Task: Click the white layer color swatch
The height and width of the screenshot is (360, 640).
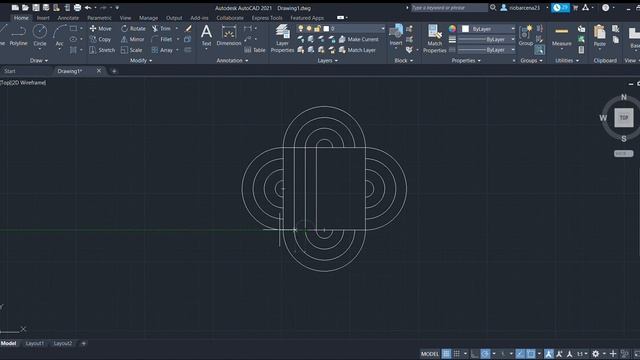Action: point(326,29)
